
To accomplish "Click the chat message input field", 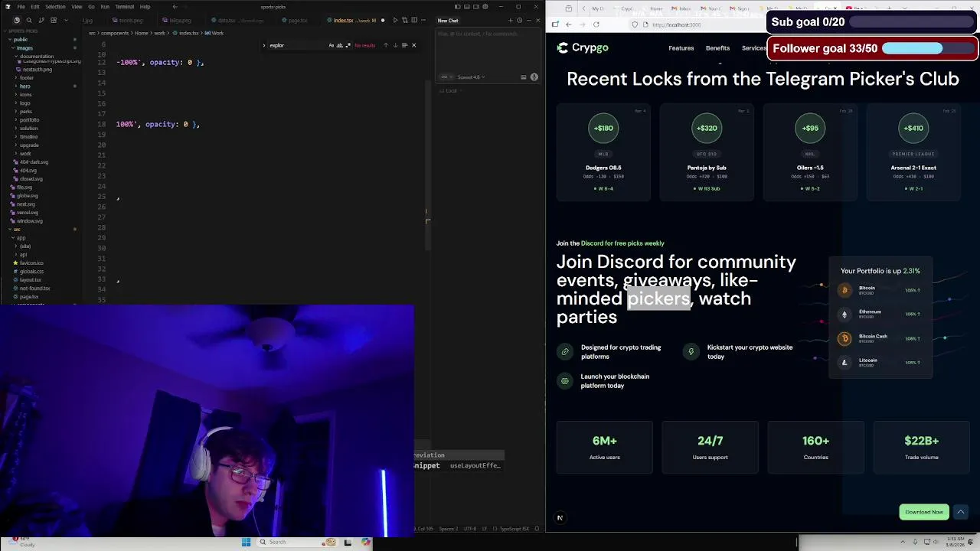I will point(488,51).
